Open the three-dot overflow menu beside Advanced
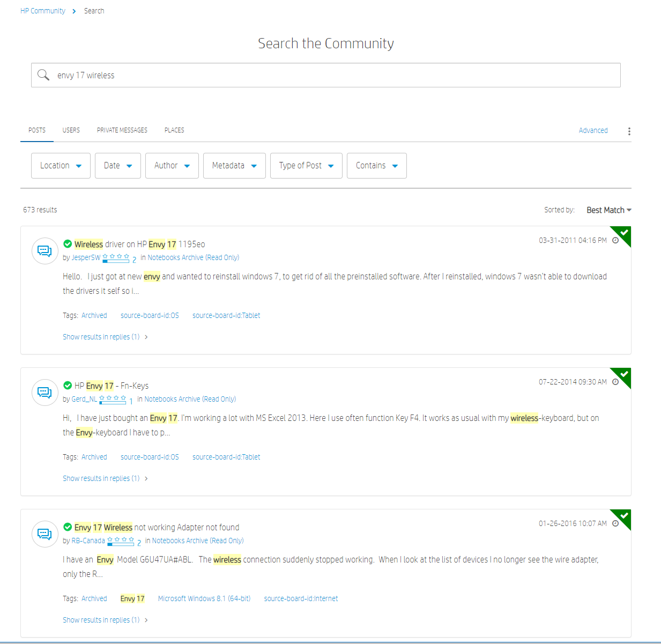Image resolution: width=661 pixels, height=644 pixels. point(628,131)
